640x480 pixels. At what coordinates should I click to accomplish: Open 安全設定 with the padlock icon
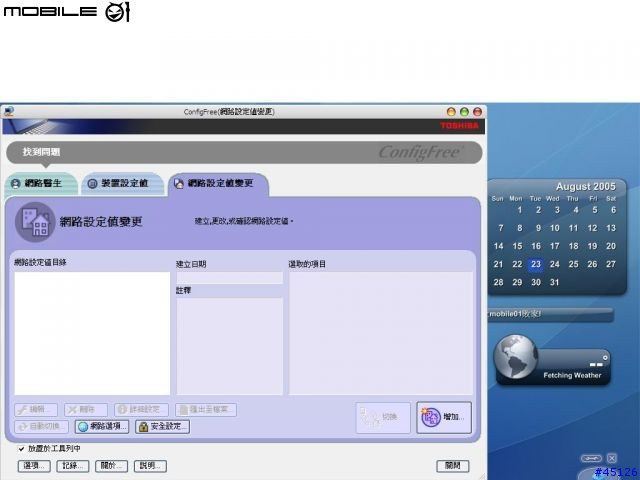162,427
